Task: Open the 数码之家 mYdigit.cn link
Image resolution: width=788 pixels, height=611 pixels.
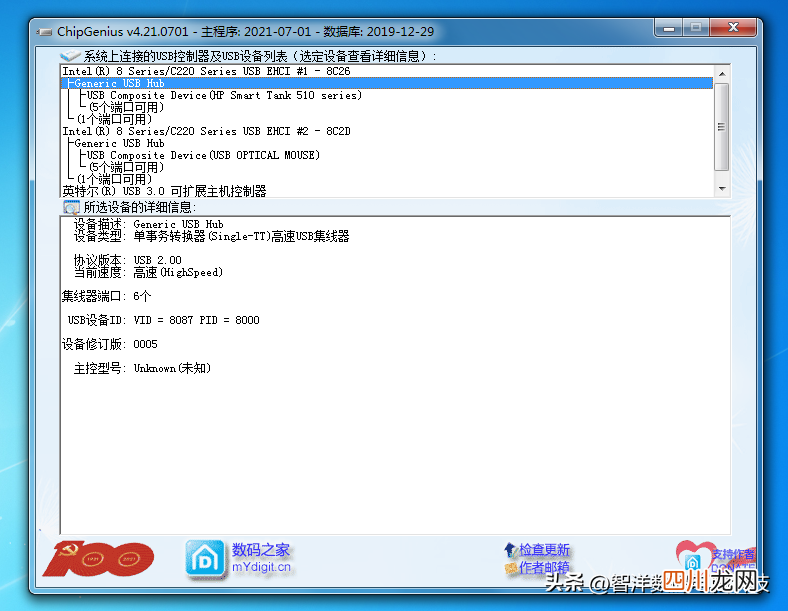Action: [x=261, y=558]
